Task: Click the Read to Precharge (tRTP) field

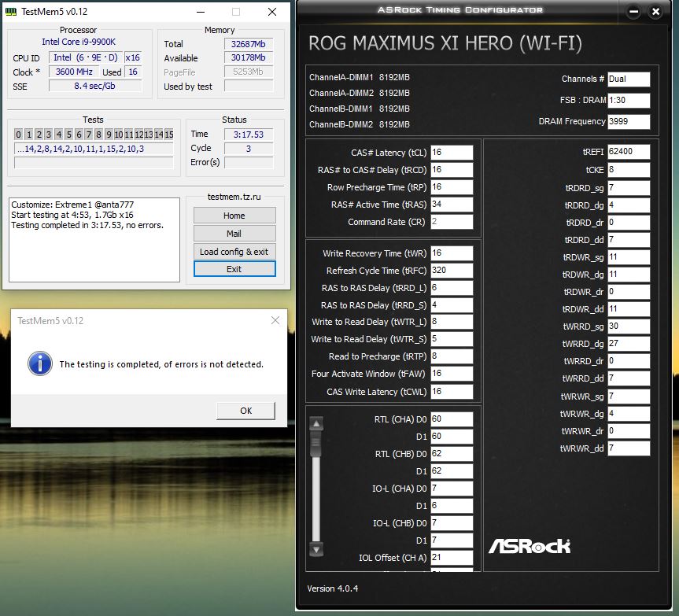Action: pyautogui.click(x=452, y=356)
